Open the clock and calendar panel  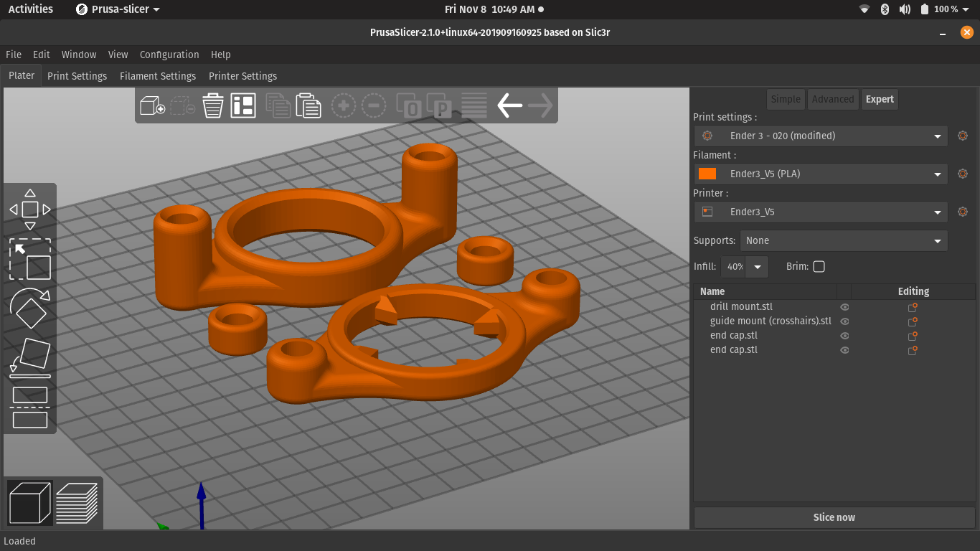[x=494, y=9]
